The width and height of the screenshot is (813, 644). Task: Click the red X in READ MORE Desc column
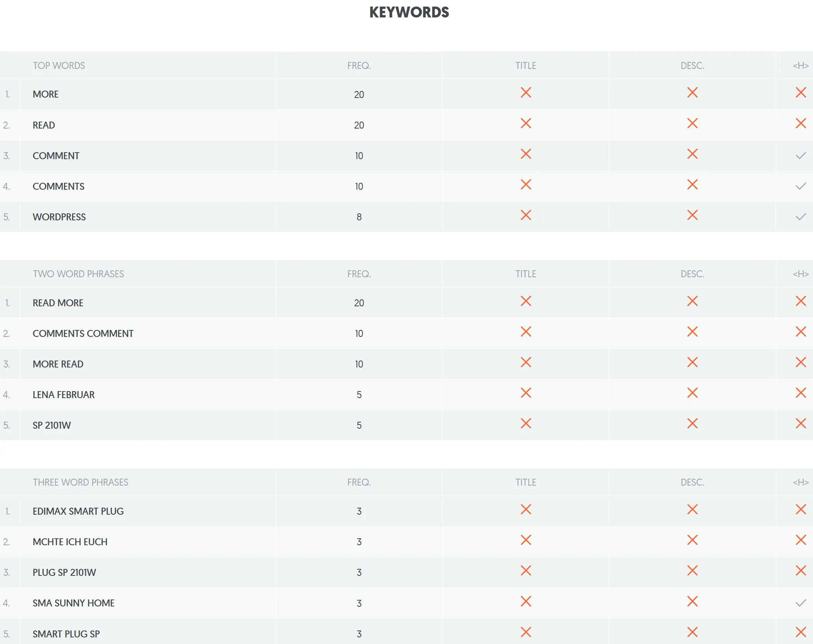click(692, 301)
